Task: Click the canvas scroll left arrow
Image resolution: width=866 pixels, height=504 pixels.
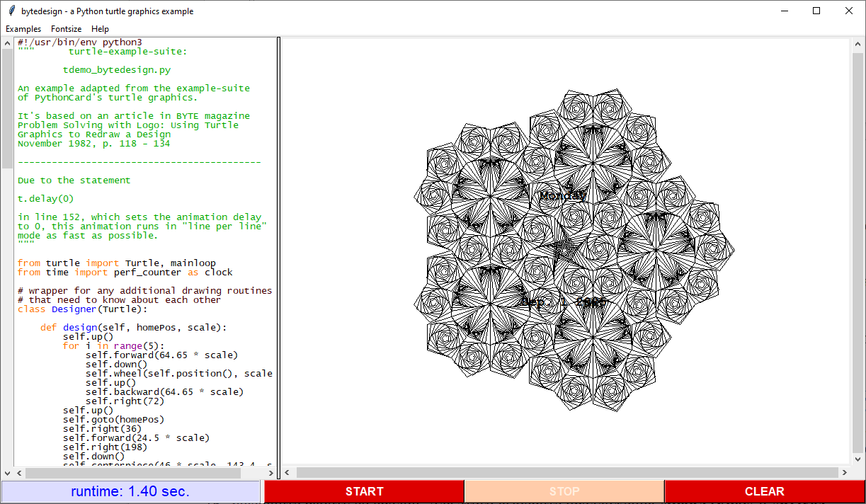Action: pyautogui.click(x=288, y=472)
